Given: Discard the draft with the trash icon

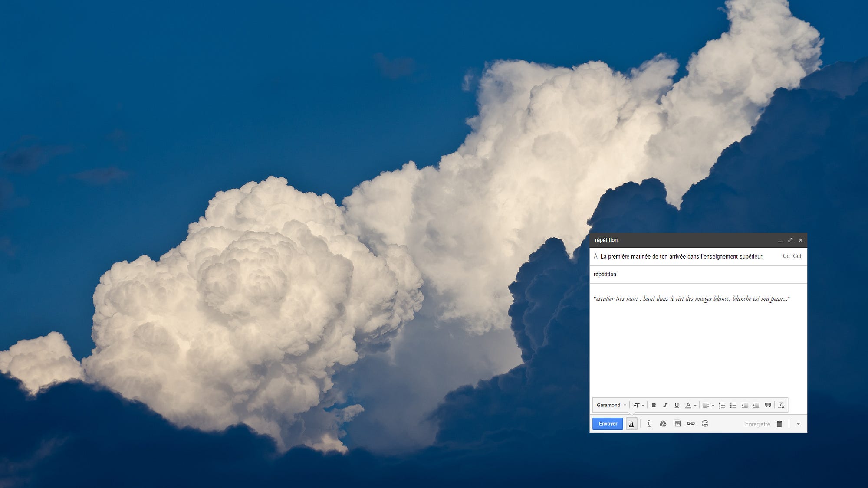Looking at the screenshot, I should [x=779, y=424].
